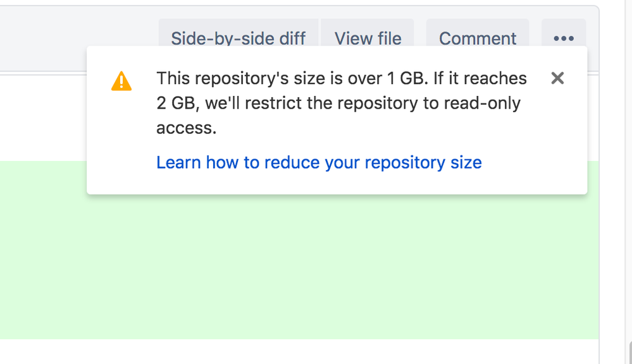632x364 pixels.
Task: Open the three-dot more actions menu
Action: [x=564, y=39]
